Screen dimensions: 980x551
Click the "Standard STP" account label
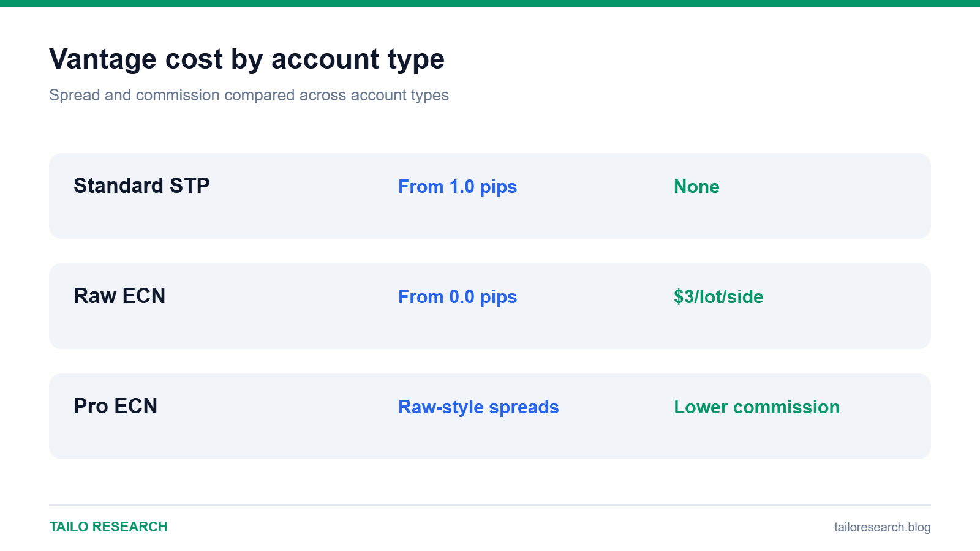coord(141,186)
